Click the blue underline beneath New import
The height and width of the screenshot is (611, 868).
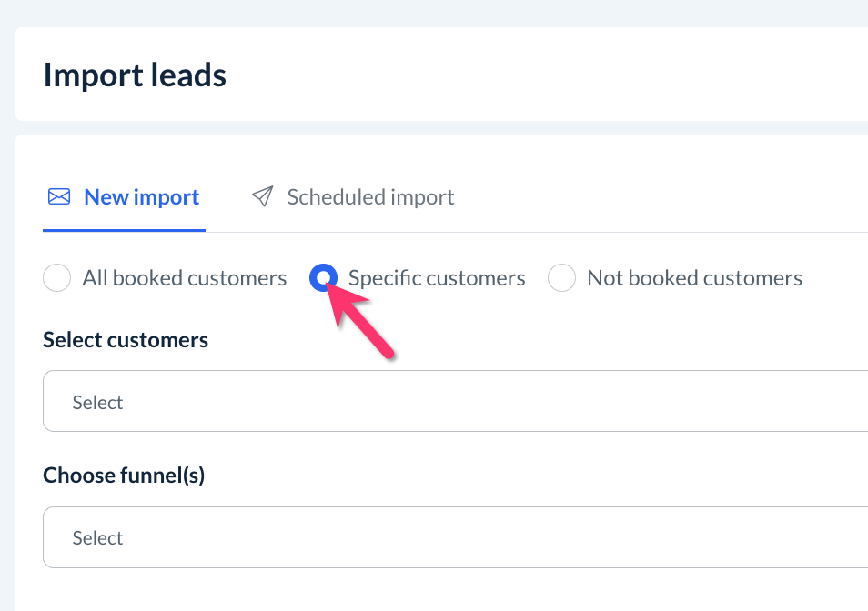tap(124, 230)
